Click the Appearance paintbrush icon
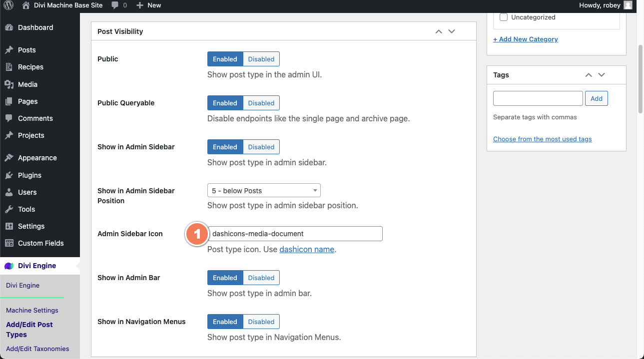Viewport: 644px width, 359px height. [x=9, y=158]
